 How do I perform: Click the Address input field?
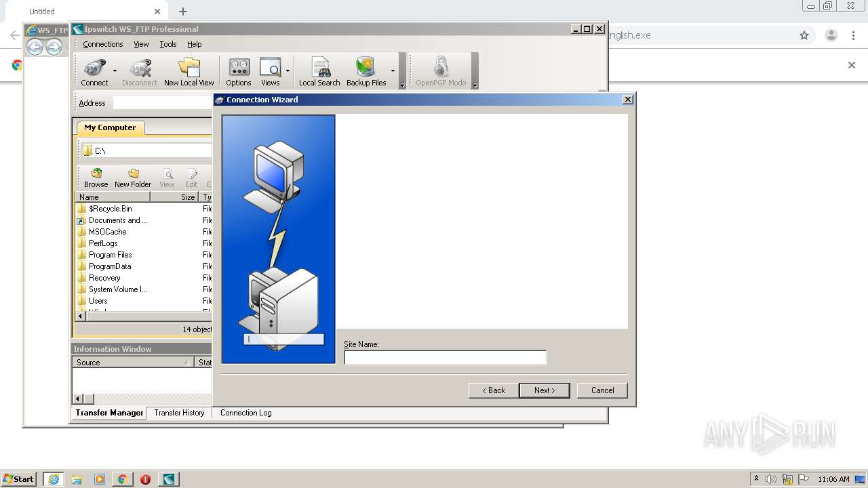pyautogui.click(x=163, y=103)
